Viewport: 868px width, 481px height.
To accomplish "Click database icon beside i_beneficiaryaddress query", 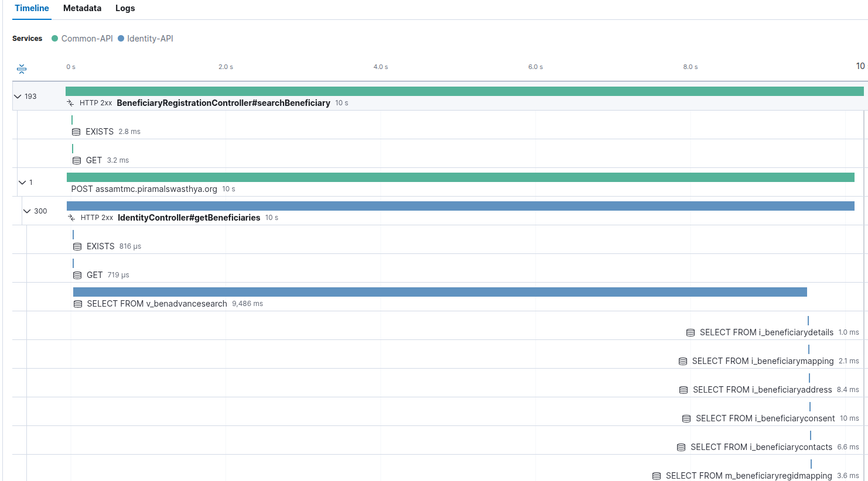I will [x=684, y=390].
